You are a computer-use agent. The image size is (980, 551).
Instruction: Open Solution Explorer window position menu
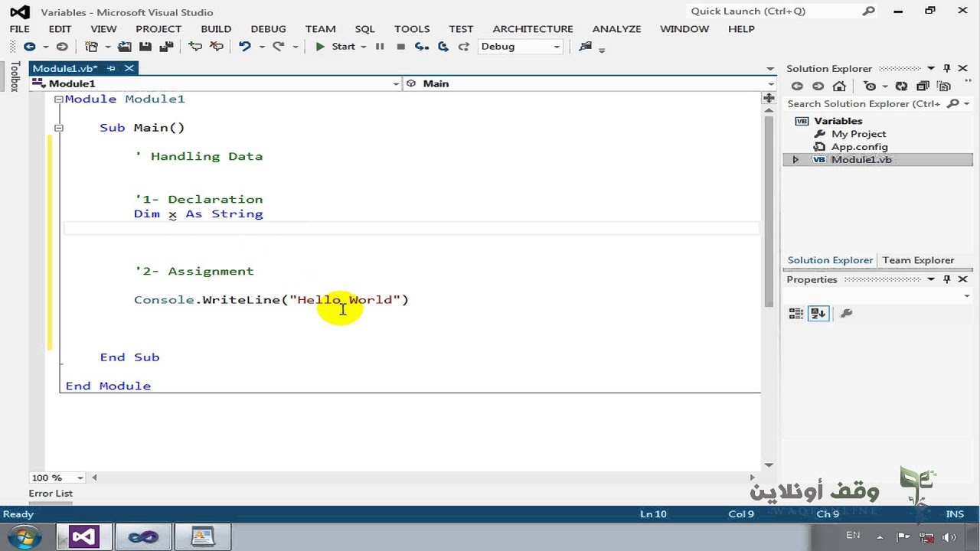(x=931, y=68)
